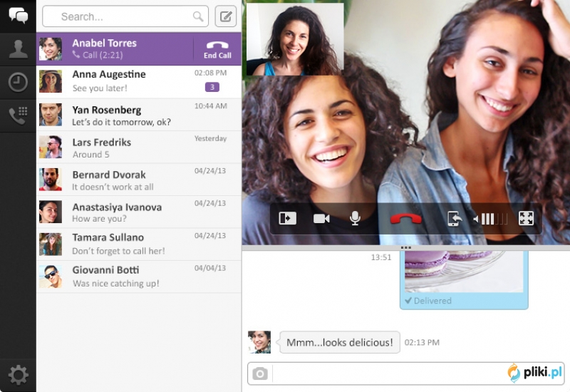Screen dimensions: 570x392
Task: Open the sent macaron photo message
Action: pyautogui.click(x=465, y=272)
